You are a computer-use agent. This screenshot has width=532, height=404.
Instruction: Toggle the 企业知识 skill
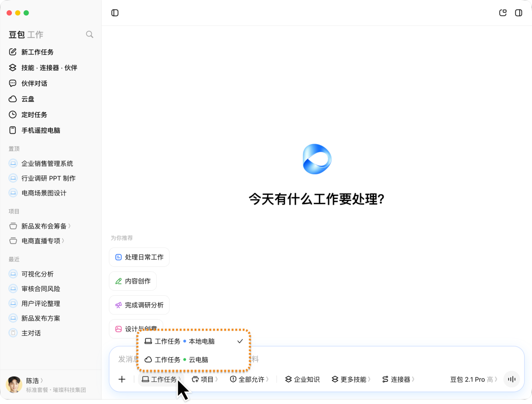coord(302,379)
